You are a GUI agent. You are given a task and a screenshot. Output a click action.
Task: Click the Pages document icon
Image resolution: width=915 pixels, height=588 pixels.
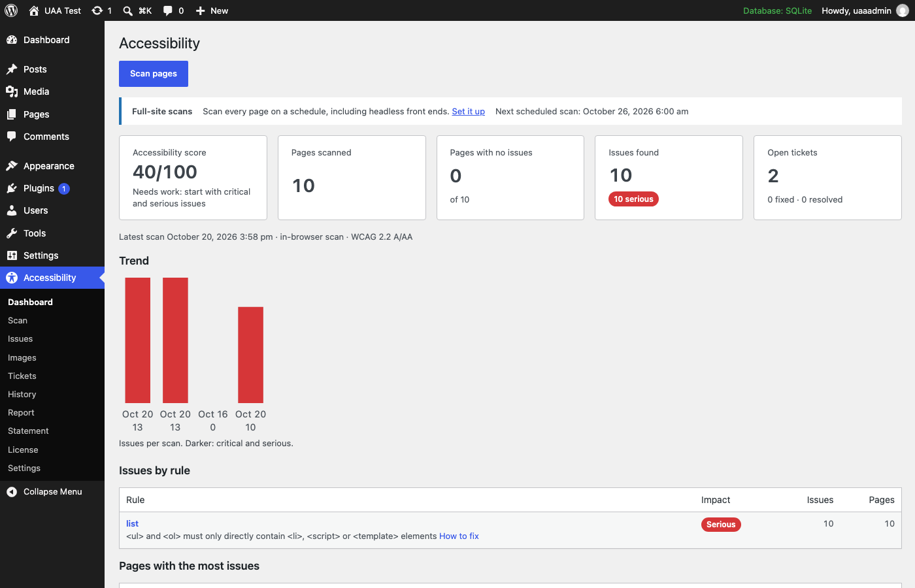pos(12,114)
